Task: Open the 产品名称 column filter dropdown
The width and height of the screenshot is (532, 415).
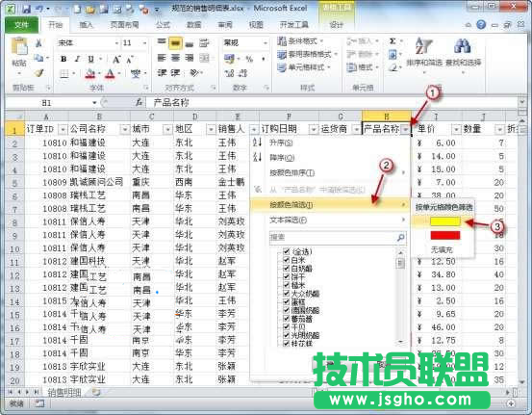Action: 406,129
